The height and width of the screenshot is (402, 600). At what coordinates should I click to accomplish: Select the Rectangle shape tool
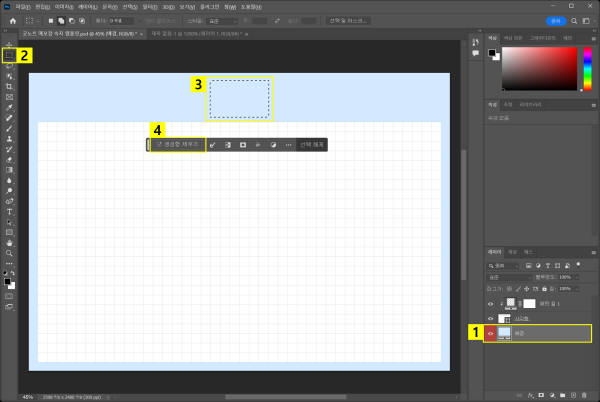click(x=9, y=232)
